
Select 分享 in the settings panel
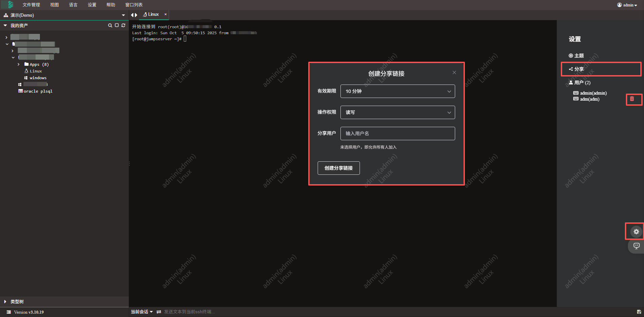[x=579, y=69]
